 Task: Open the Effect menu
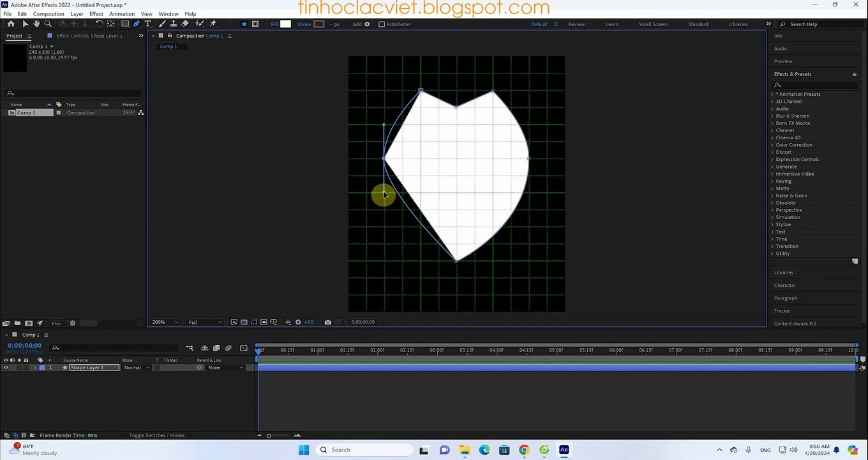(96, 14)
